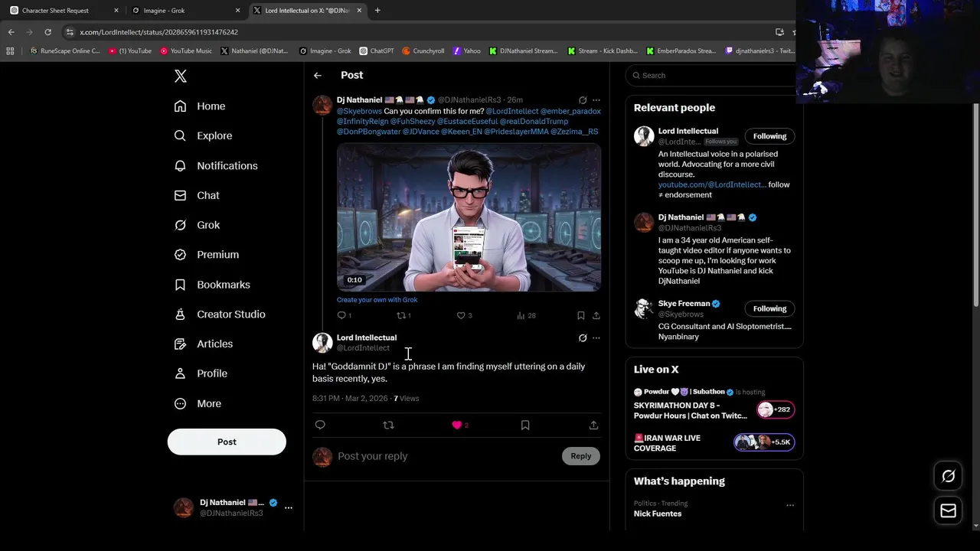This screenshot has width=980, height=551.
Task: View analytics count on Dj Nathaniel's post
Action: click(x=526, y=315)
